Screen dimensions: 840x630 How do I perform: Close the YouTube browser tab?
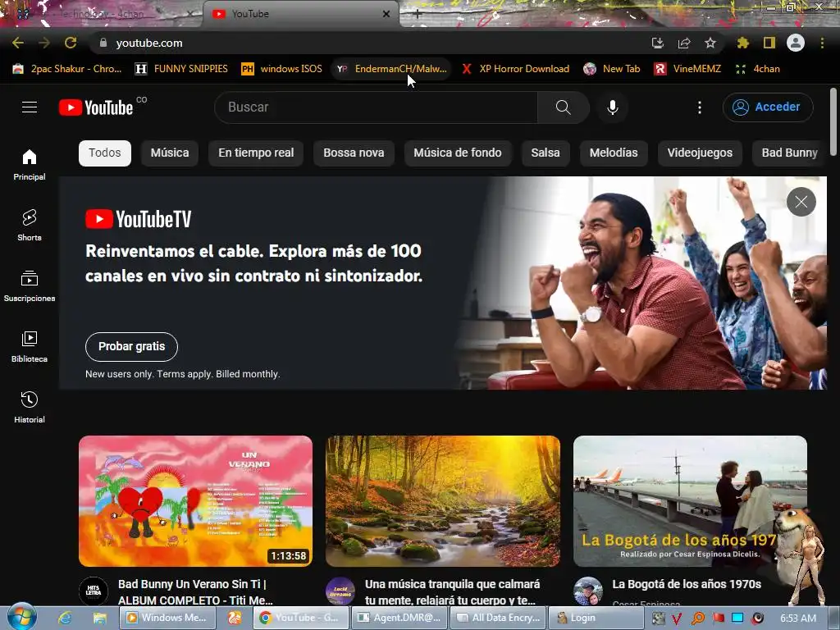[386, 14]
